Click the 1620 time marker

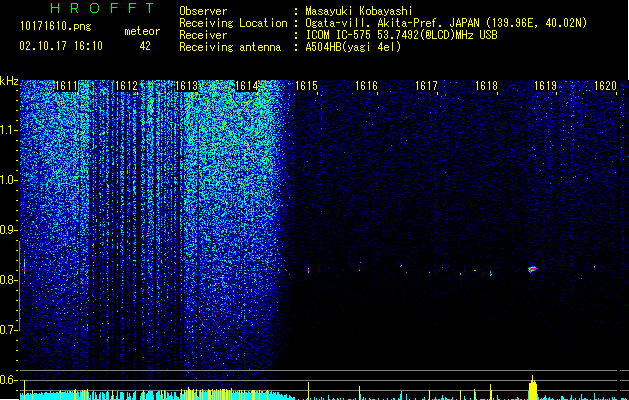[x=605, y=86]
